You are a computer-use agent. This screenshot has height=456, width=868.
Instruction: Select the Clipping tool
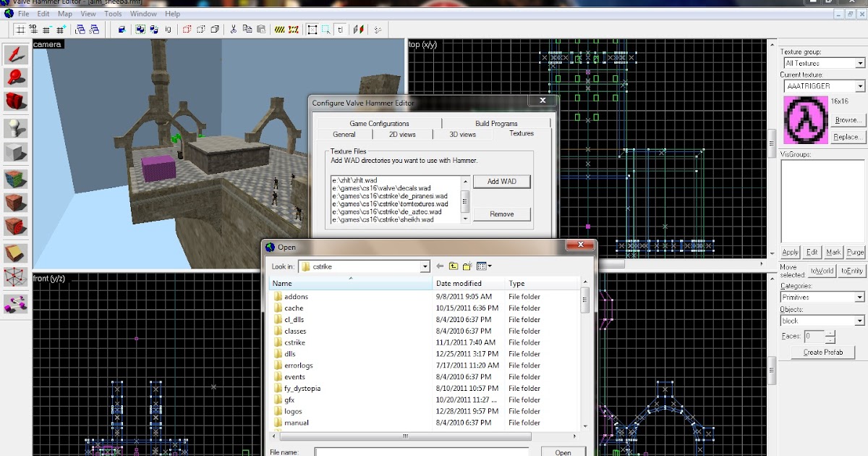(x=15, y=253)
